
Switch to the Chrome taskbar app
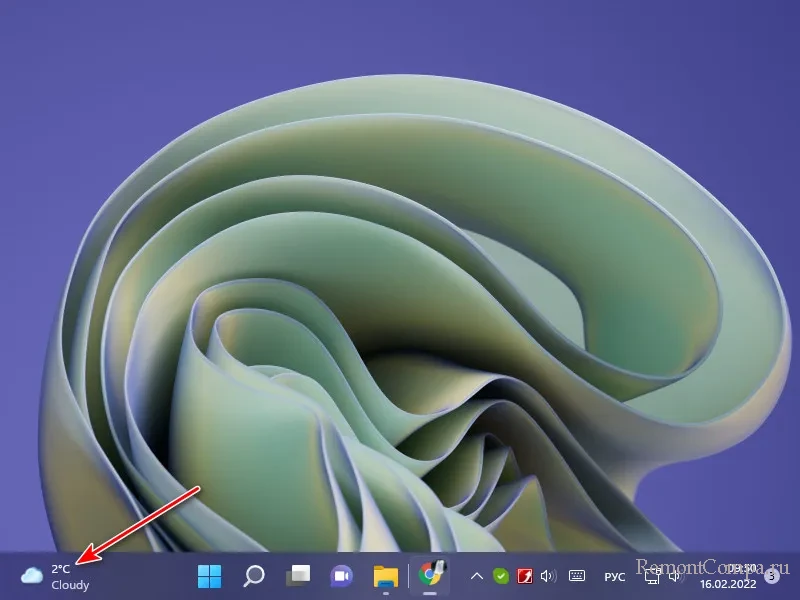coord(432,576)
